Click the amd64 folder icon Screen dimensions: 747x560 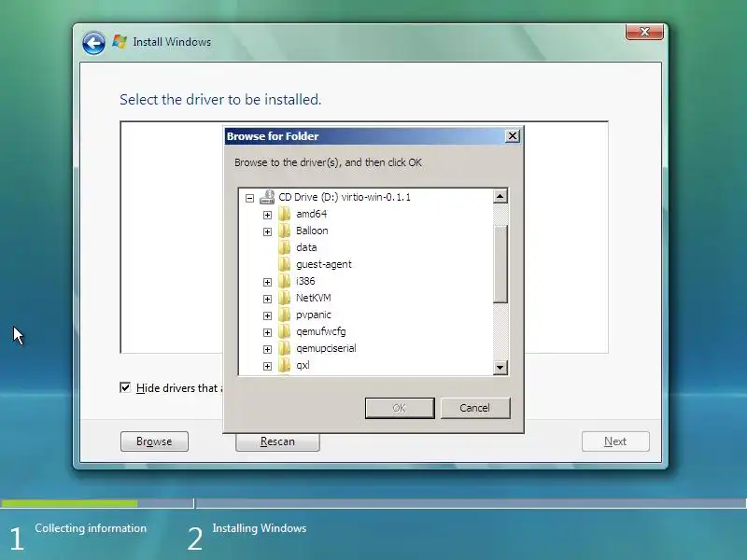pyautogui.click(x=285, y=214)
